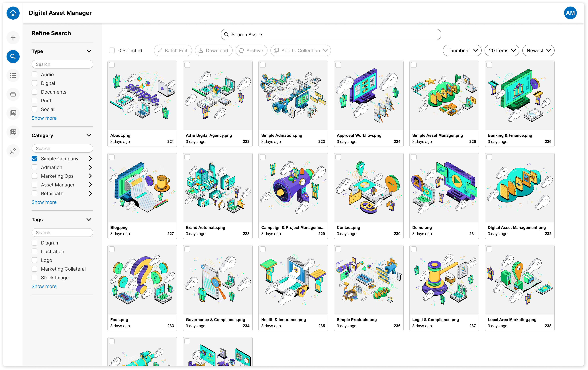Click the plus icon to add new assets
Image resolution: width=588 pixels, height=370 pixels.
click(x=13, y=38)
